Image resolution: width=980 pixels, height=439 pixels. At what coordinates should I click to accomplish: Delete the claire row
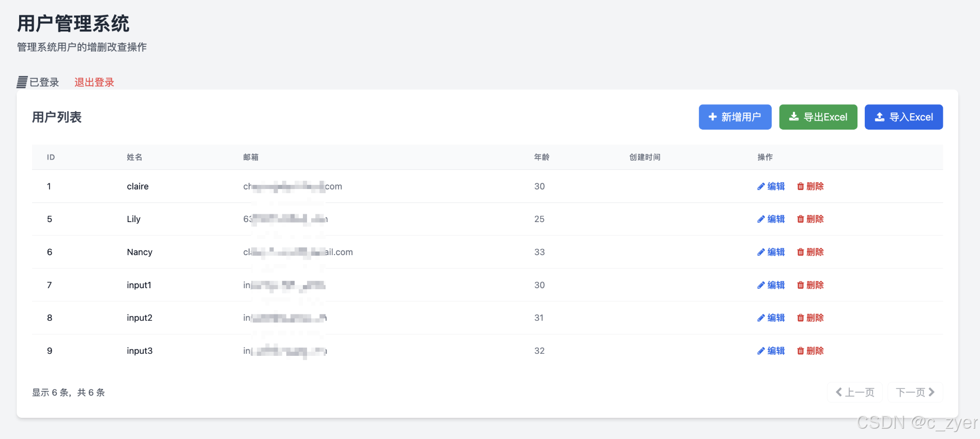point(810,186)
